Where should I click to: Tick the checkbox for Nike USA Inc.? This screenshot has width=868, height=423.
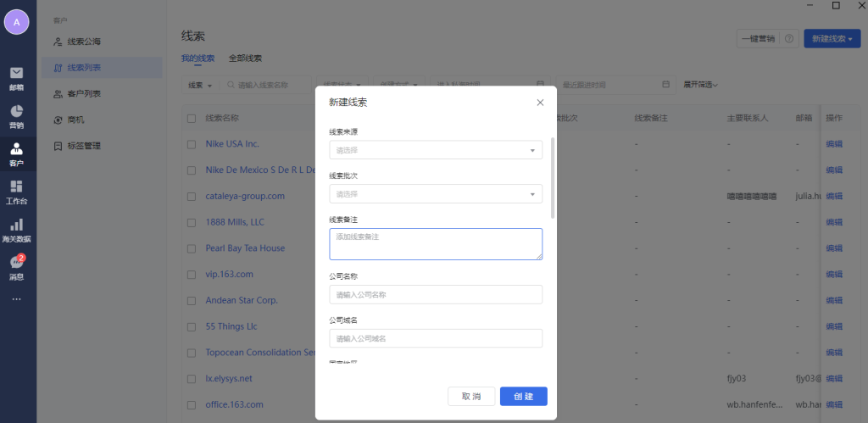click(x=192, y=144)
